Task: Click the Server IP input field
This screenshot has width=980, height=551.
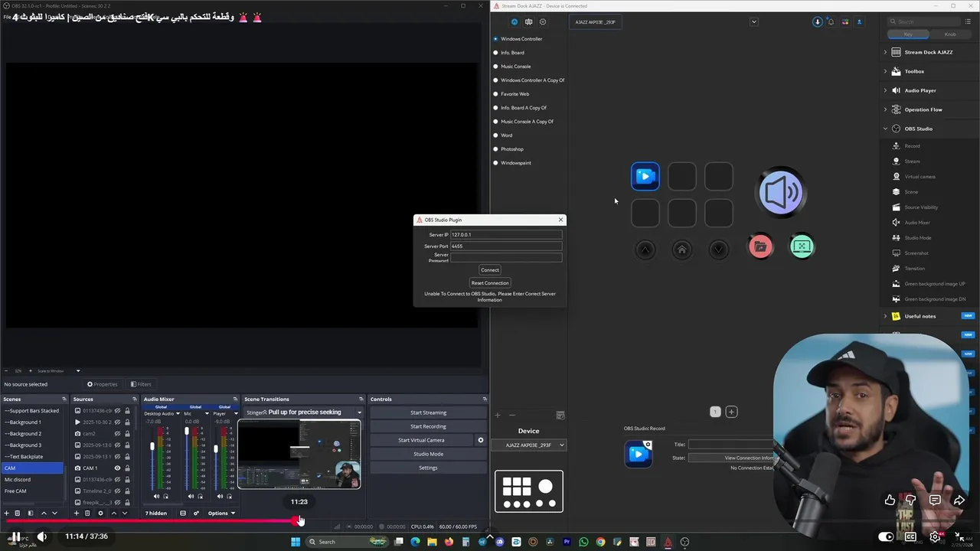Action: click(x=506, y=235)
